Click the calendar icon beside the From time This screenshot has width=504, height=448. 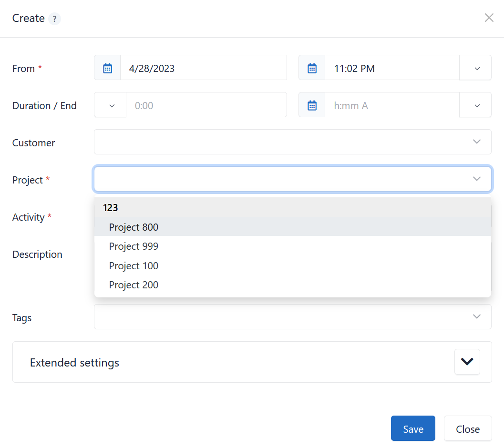[311, 68]
